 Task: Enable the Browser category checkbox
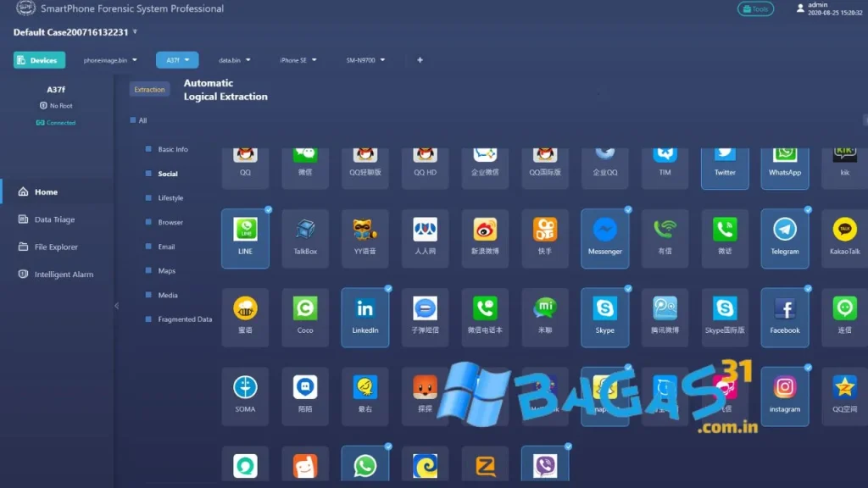[x=148, y=222]
